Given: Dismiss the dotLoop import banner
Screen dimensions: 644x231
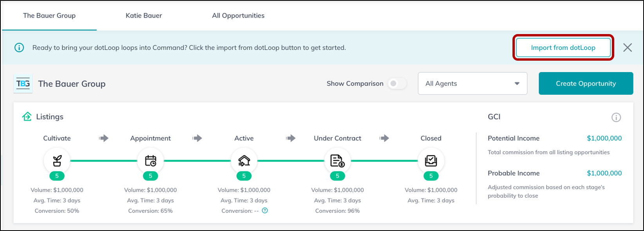Looking at the screenshot, I should pos(628,48).
